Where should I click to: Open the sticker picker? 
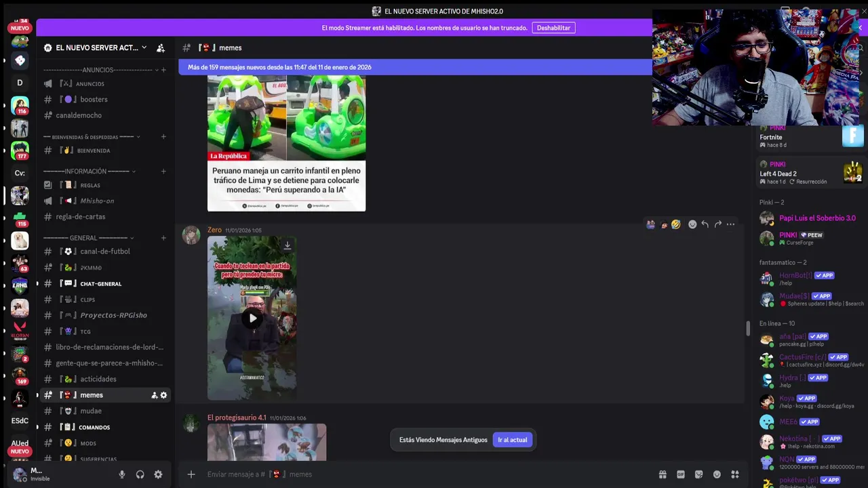(x=699, y=474)
